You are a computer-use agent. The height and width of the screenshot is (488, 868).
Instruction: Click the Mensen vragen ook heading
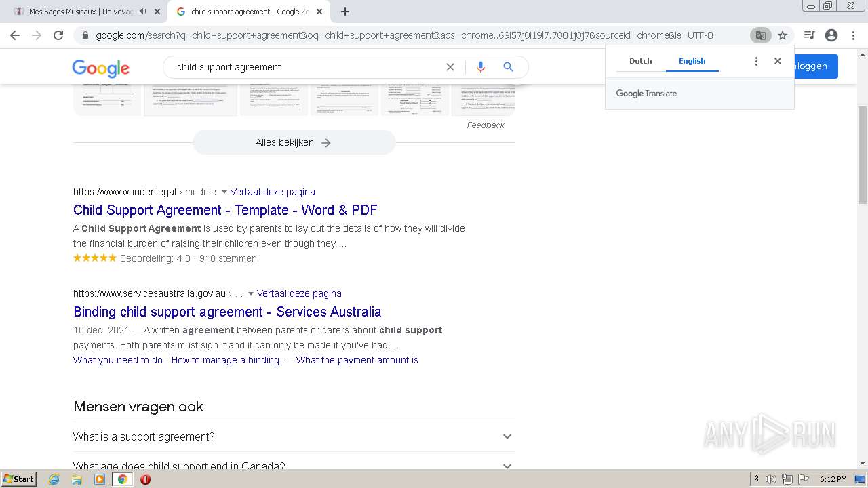pos(138,407)
